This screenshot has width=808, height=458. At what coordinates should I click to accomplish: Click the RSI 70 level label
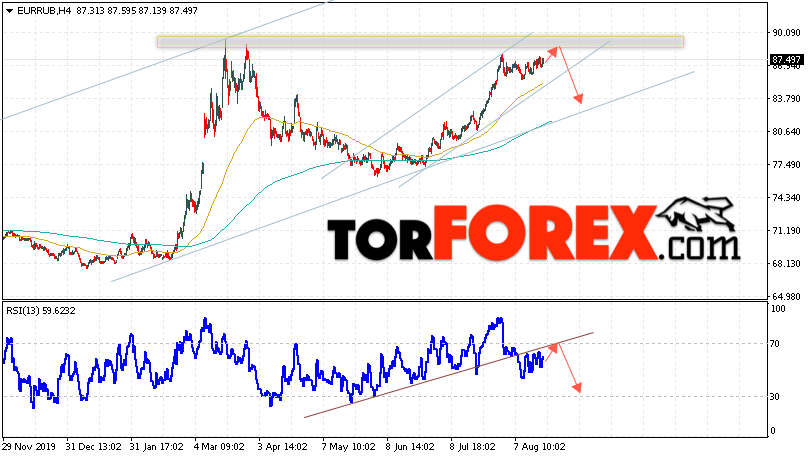(774, 344)
